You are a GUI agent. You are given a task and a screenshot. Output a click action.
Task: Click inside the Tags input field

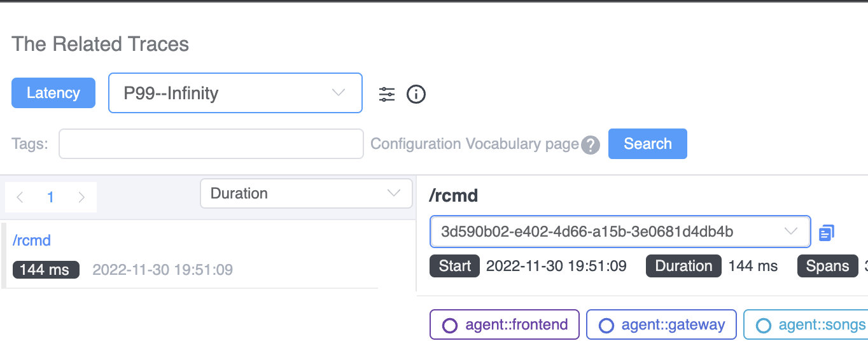(211, 144)
